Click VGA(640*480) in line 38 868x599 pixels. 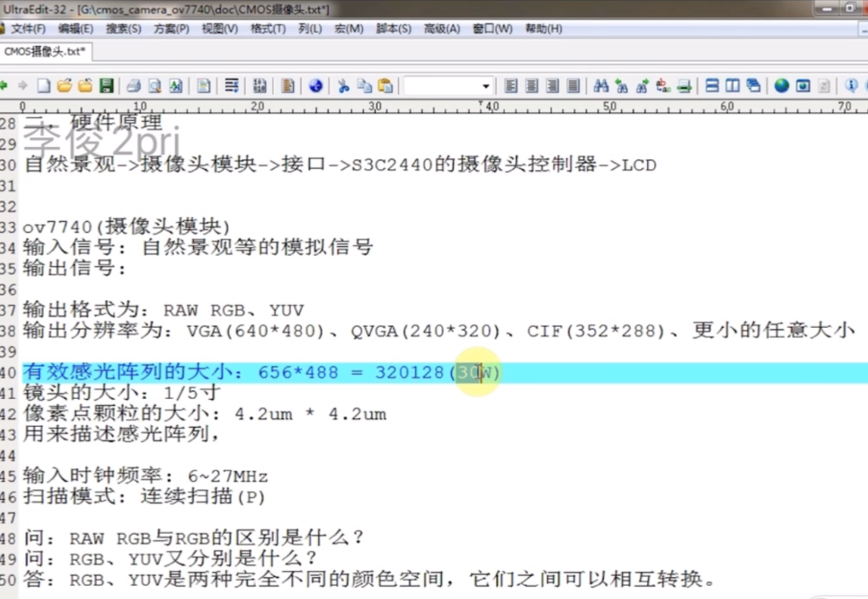point(255,330)
